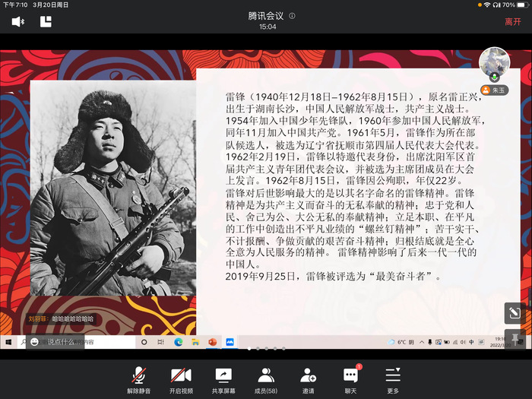The height and width of the screenshot is (399, 532).
Task: Click the emoji icon in chat input
Action: point(35,342)
